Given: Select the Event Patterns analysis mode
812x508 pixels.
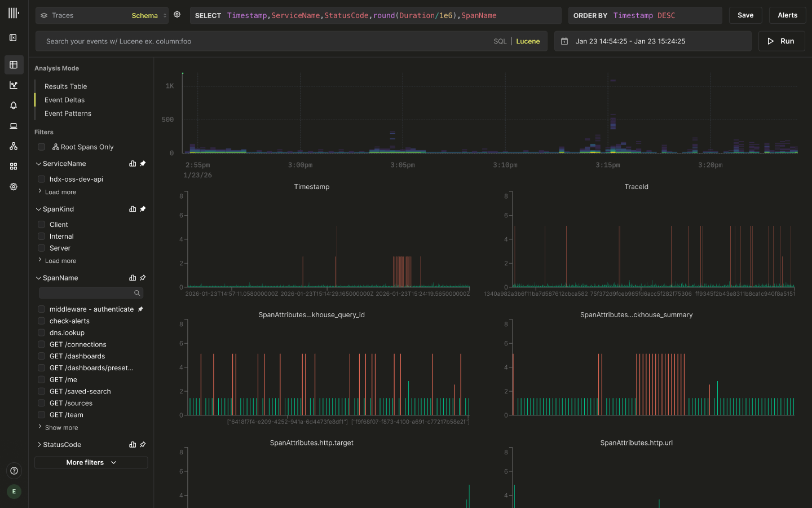Looking at the screenshot, I should coord(68,113).
